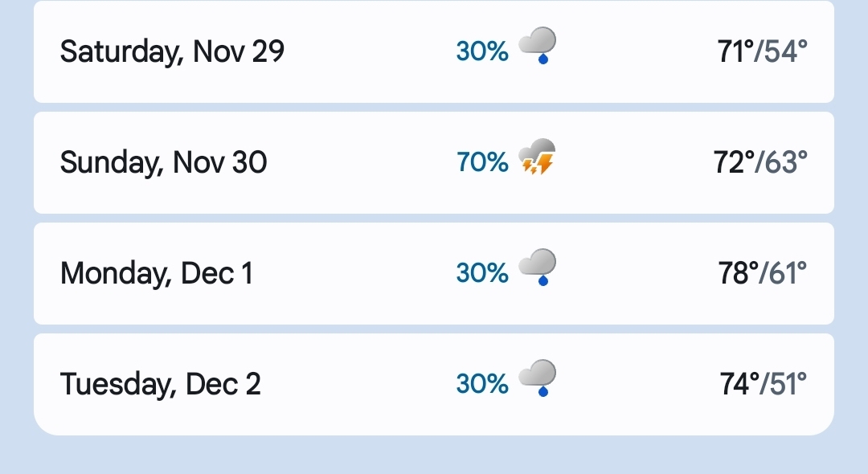This screenshot has width=868, height=474.
Task: Click Tuesday's low temperature of 51°
Action: (786, 385)
